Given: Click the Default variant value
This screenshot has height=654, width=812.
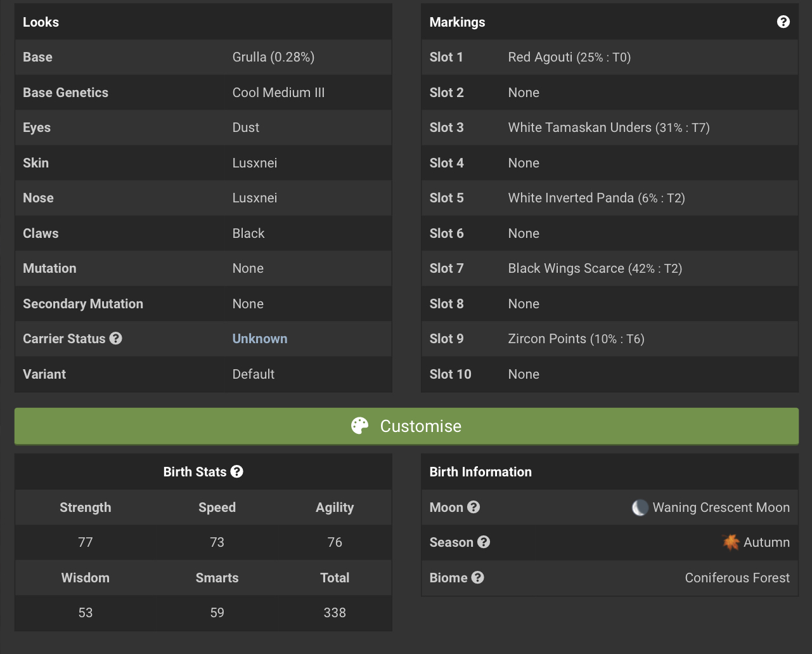Looking at the screenshot, I should (x=254, y=374).
